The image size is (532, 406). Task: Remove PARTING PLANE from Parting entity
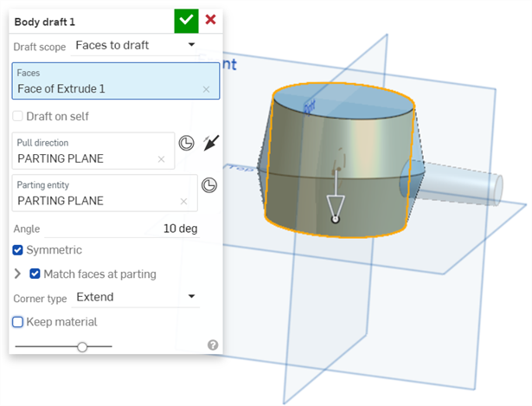tap(183, 201)
